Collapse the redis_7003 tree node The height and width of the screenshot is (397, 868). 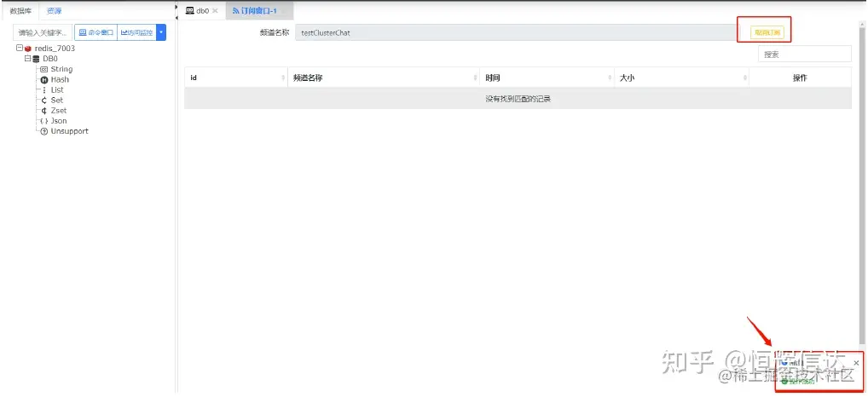[x=20, y=48]
